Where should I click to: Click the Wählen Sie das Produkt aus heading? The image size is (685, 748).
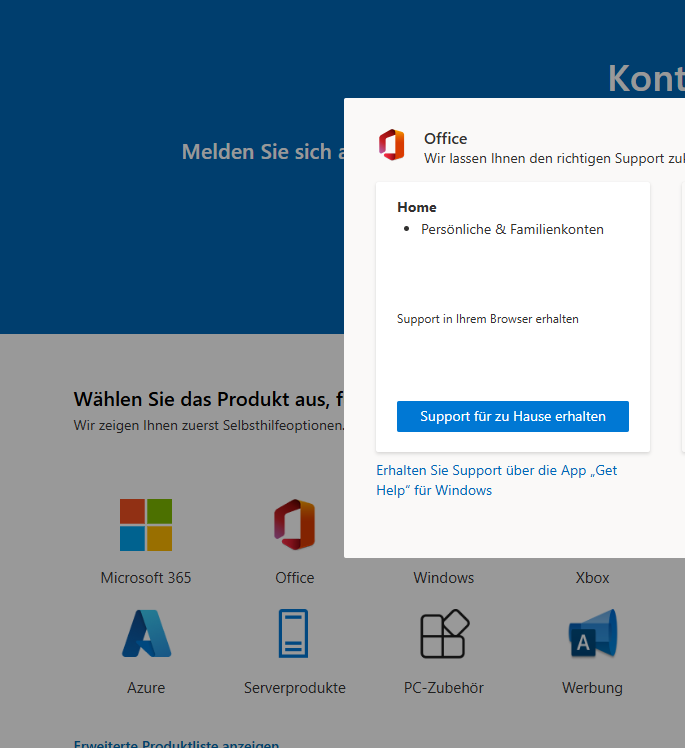click(x=208, y=399)
